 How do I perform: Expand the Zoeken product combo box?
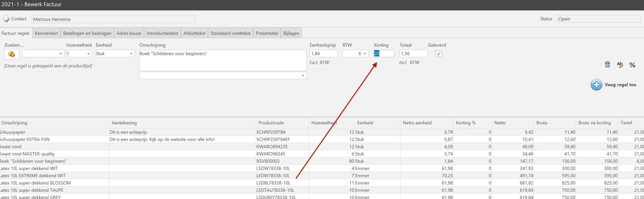(61, 53)
